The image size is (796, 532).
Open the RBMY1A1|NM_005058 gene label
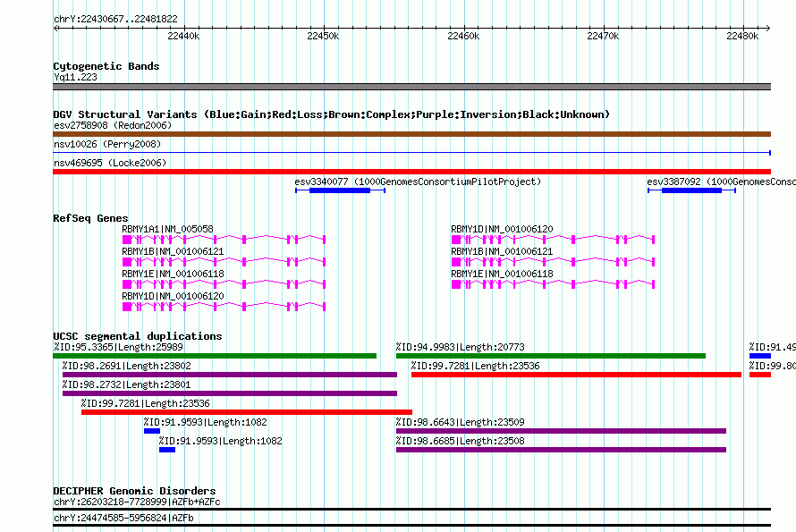(167, 229)
